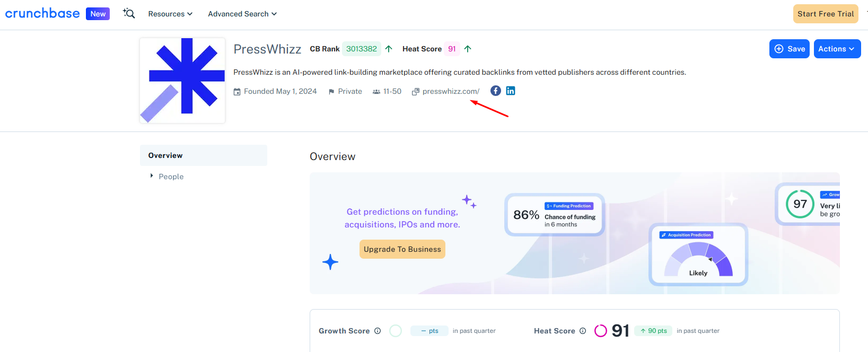The height and width of the screenshot is (352, 868).
Task: Click the CB Rank label
Action: 325,49
